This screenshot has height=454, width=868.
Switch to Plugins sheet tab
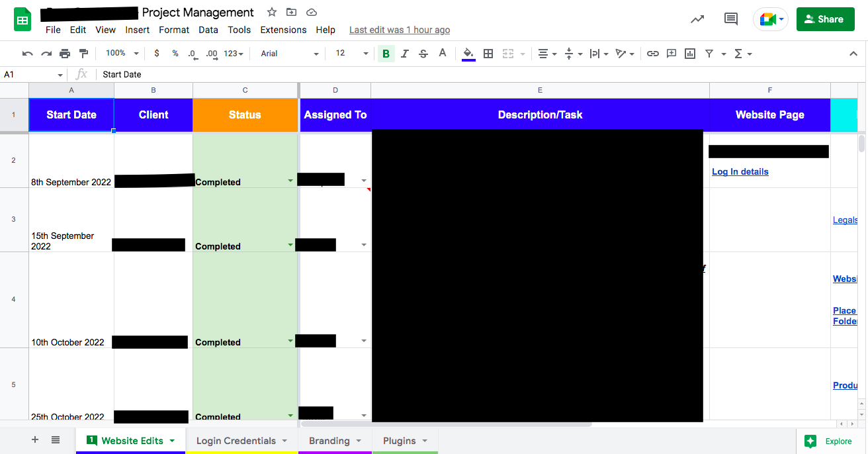tap(405, 441)
